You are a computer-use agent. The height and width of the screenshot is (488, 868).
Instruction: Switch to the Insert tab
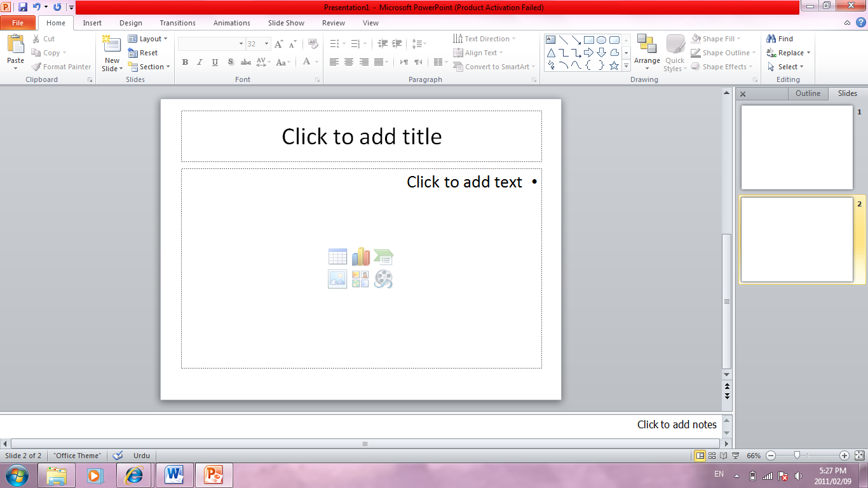coord(92,23)
